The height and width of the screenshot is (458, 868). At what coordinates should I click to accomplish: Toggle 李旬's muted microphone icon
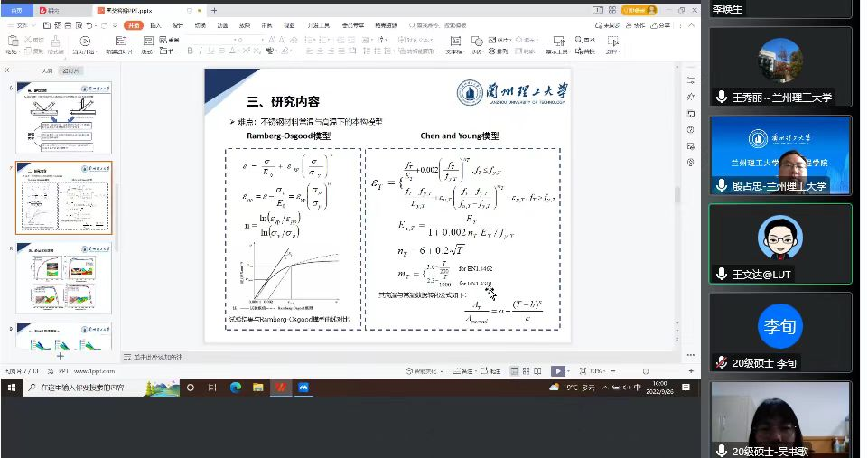(722, 363)
